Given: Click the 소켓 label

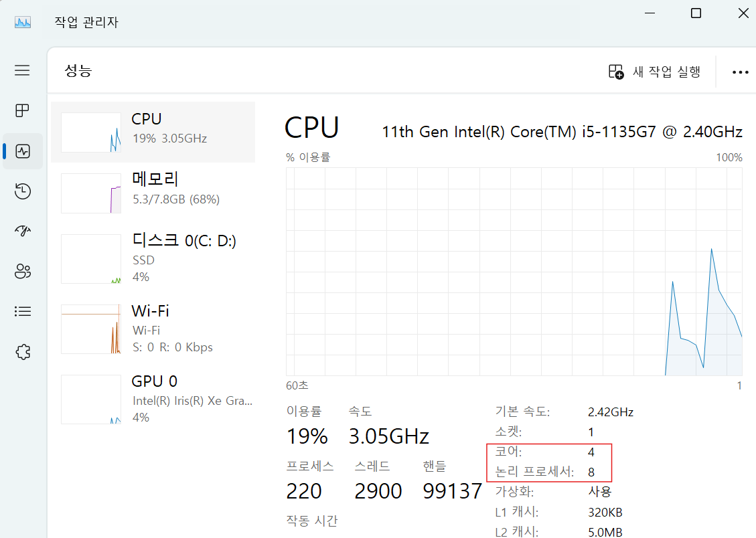Looking at the screenshot, I should pyautogui.click(x=508, y=432).
